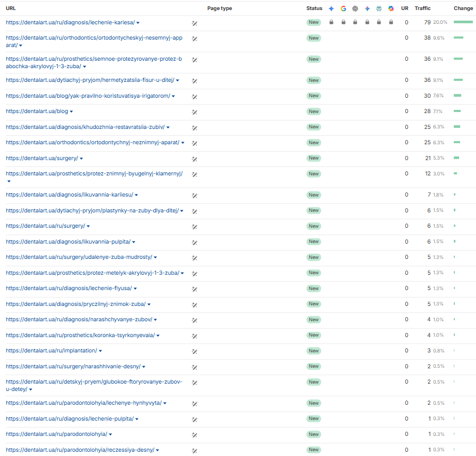Click the wand icon for reczessiya-desny row
476x456 pixels.
click(194, 451)
